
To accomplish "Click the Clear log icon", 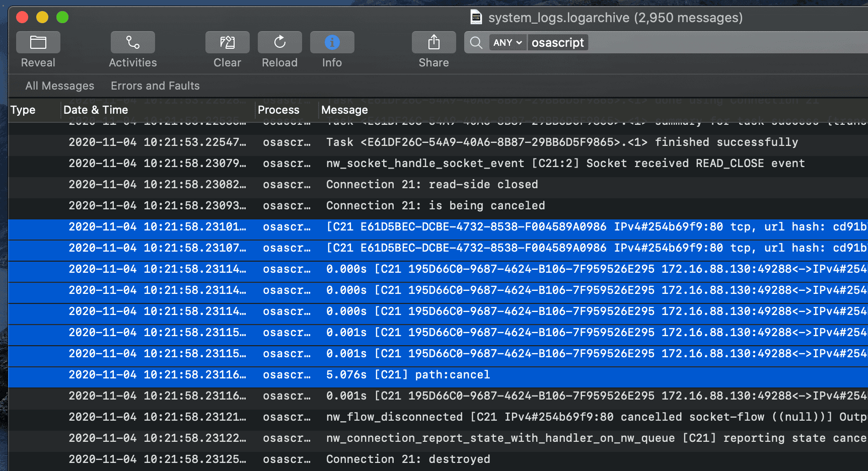I will click(x=228, y=42).
